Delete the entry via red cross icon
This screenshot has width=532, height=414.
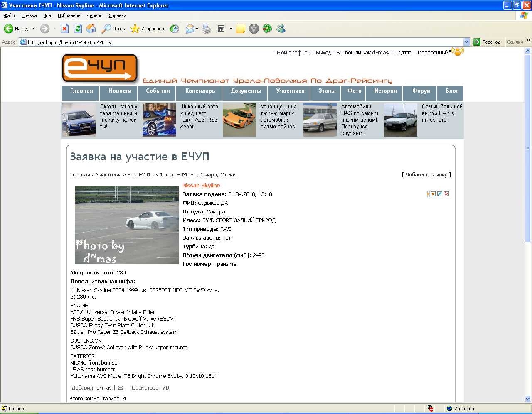447,194
